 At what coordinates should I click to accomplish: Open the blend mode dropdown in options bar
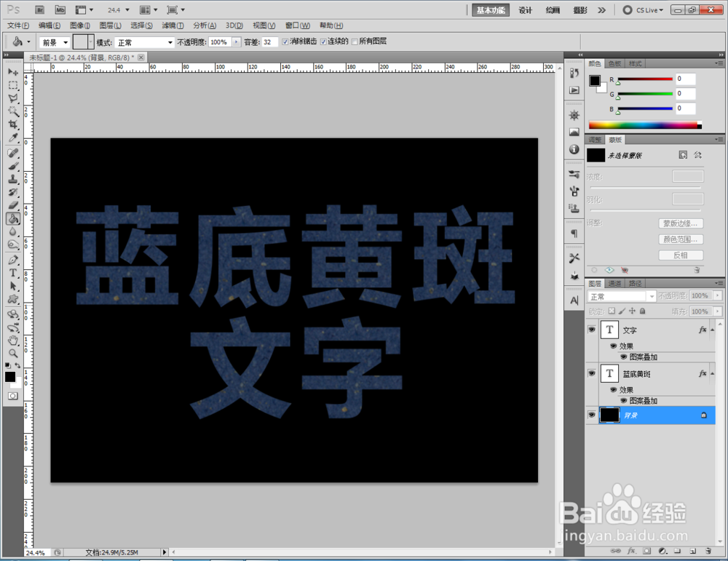[x=145, y=43]
